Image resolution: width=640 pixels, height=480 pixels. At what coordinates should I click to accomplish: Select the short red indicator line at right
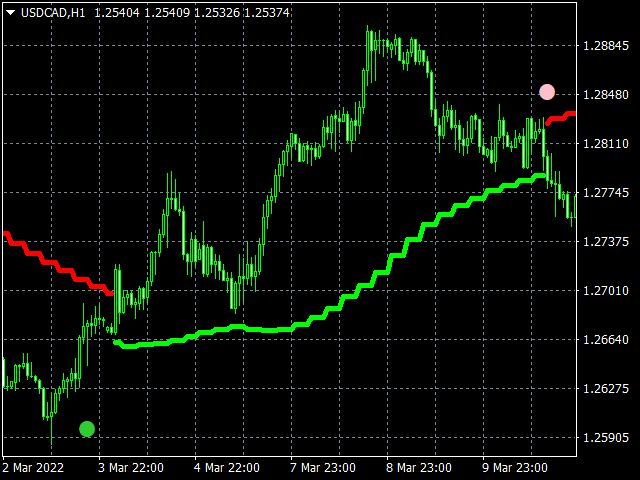pos(561,118)
